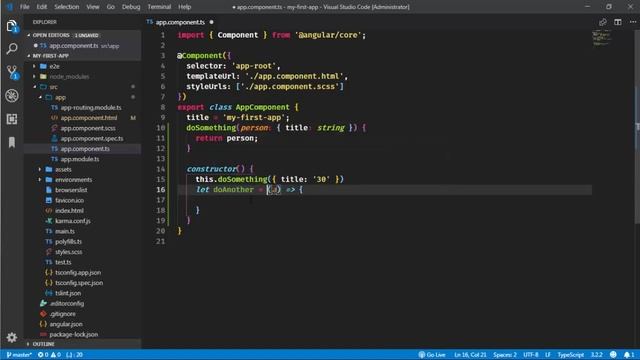Open the Search view in activity bar

point(12,49)
